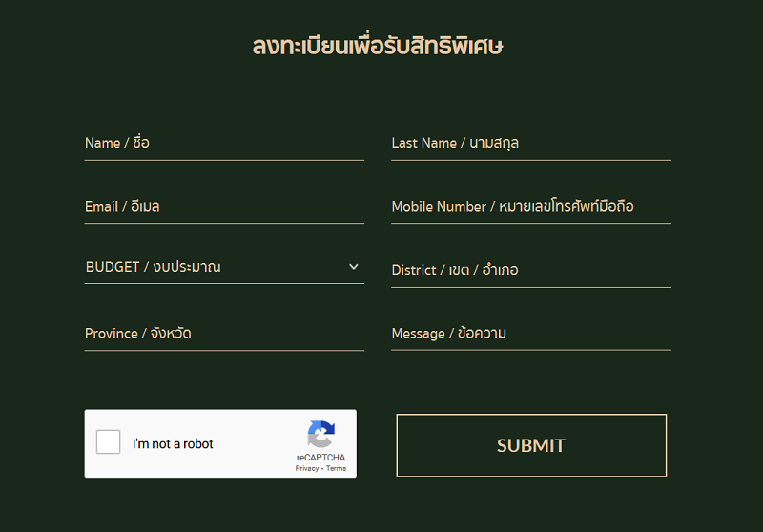Submit the registration form
Image resolution: width=763 pixels, height=532 pixels.
click(x=531, y=445)
